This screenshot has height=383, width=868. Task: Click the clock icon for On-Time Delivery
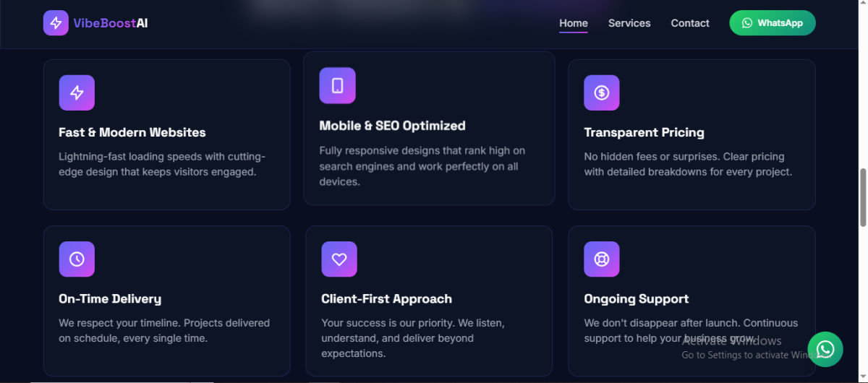coord(77,259)
